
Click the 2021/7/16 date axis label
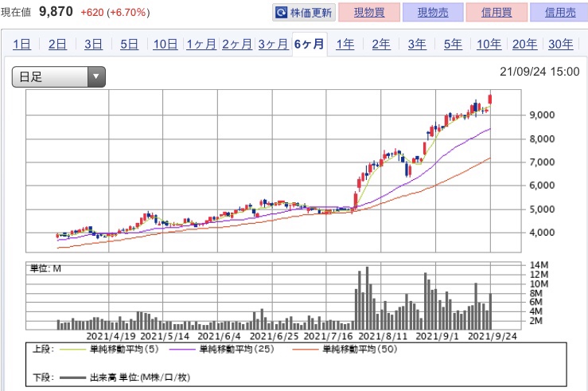(329, 336)
